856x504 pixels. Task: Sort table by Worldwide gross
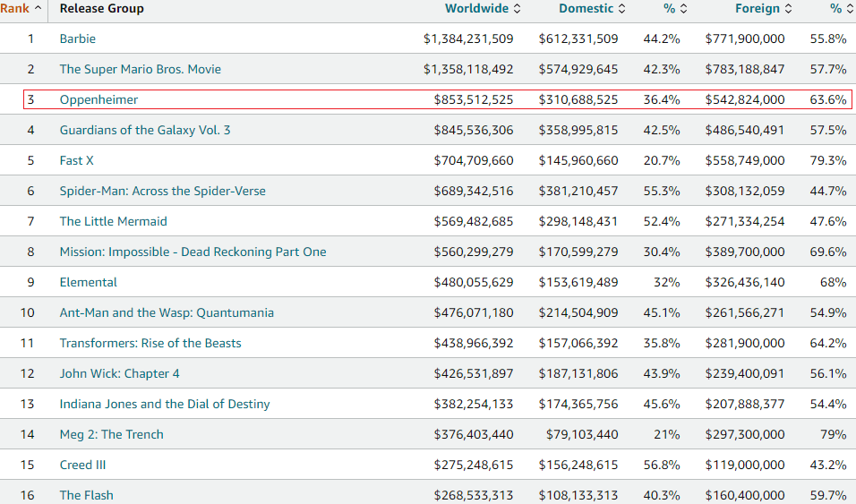click(x=483, y=9)
